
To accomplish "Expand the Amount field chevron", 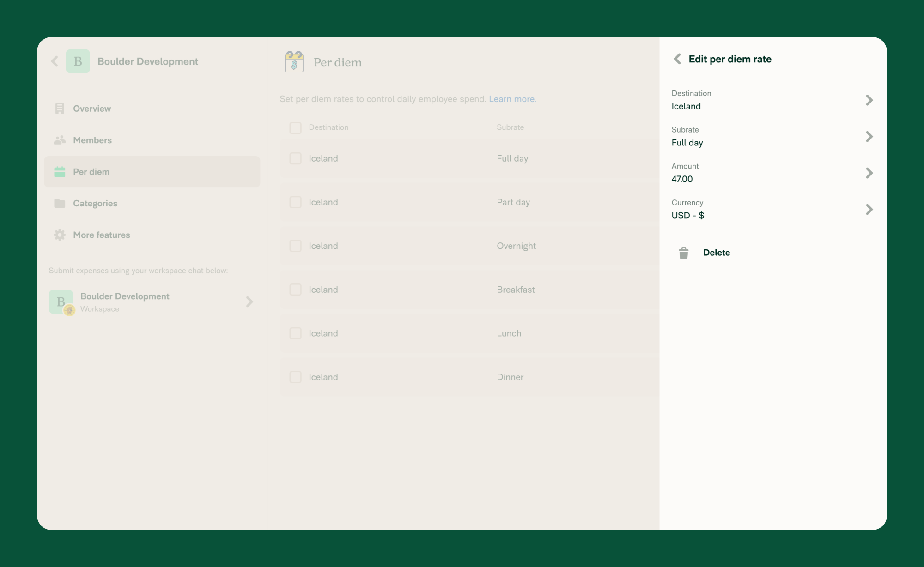I will 870,173.
